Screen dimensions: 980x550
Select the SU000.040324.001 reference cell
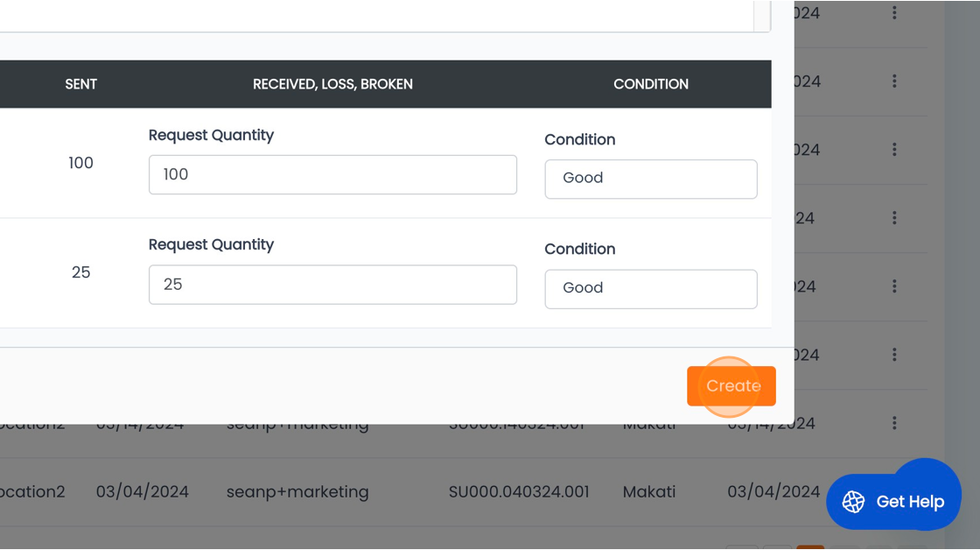tap(519, 492)
